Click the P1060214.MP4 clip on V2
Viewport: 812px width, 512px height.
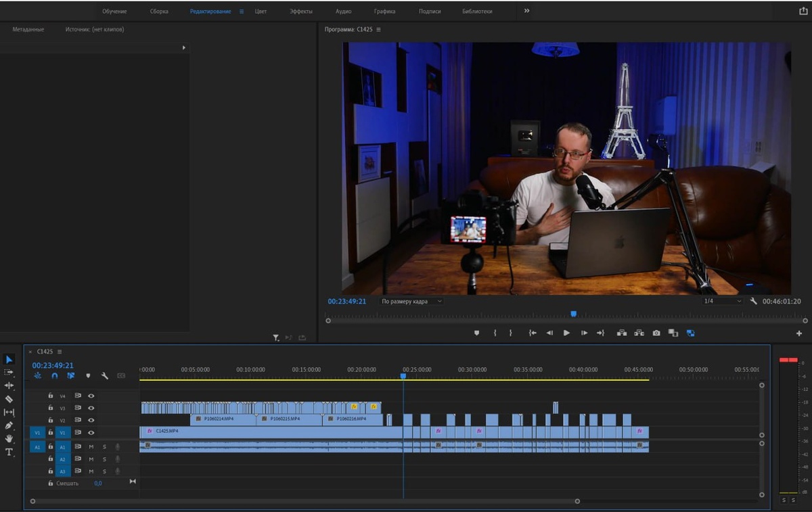click(223, 419)
